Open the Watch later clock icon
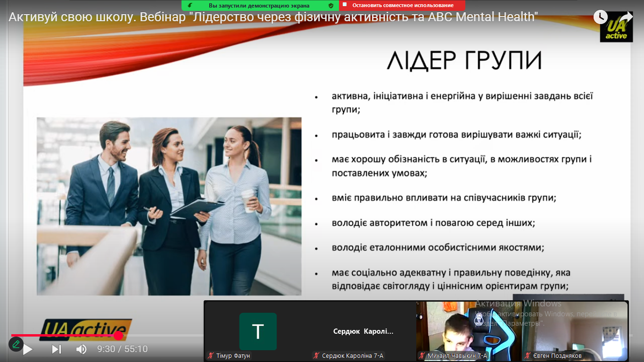This screenshot has width=644, height=362. pos(600,17)
